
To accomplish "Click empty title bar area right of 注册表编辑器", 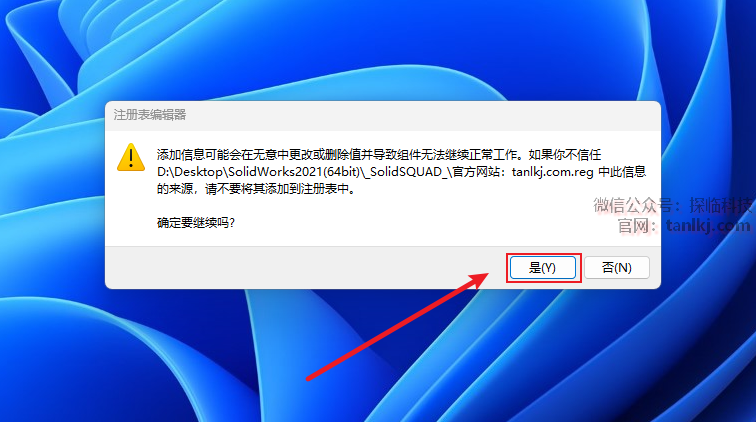I will 419,116.
